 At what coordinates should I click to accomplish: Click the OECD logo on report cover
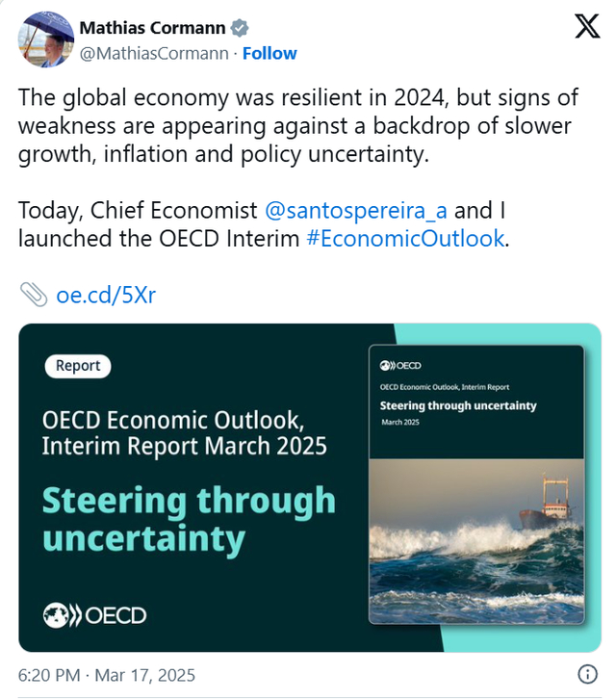click(x=400, y=365)
